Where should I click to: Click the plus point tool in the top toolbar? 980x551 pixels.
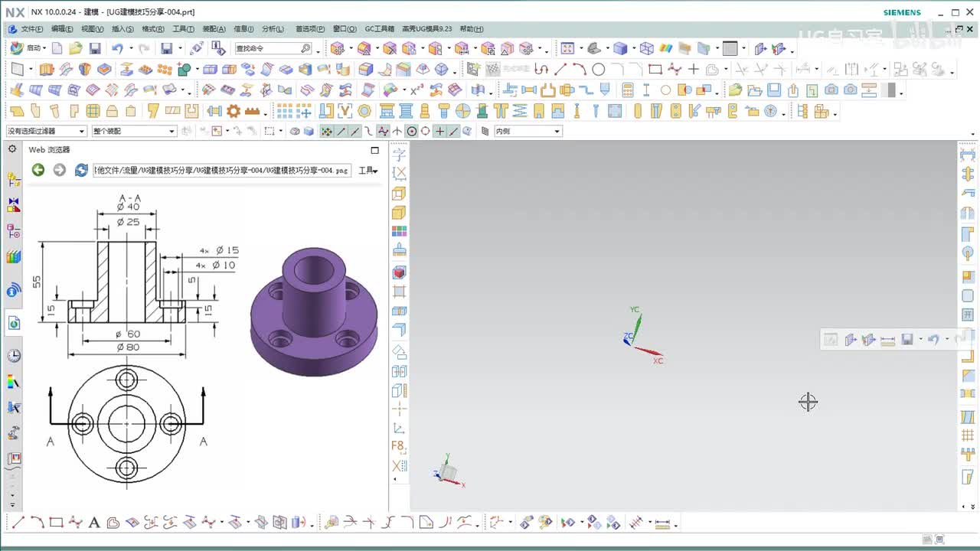coord(693,69)
